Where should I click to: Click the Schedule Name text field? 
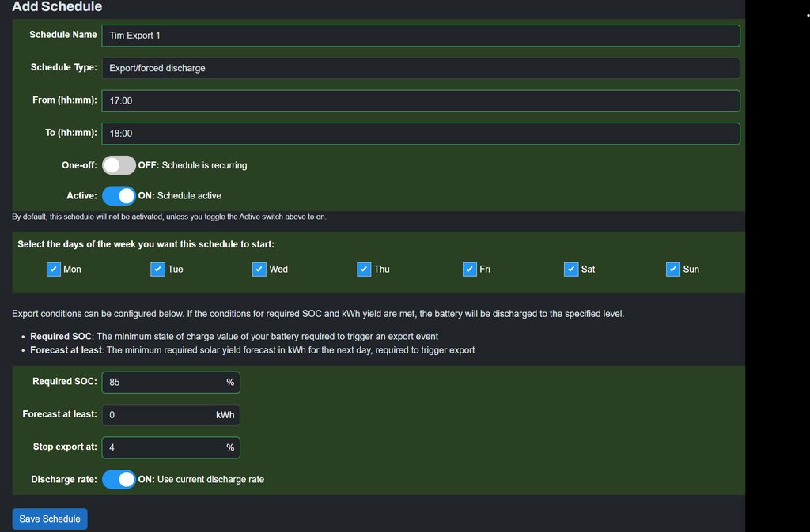pyautogui.click(x=420, y=36)
